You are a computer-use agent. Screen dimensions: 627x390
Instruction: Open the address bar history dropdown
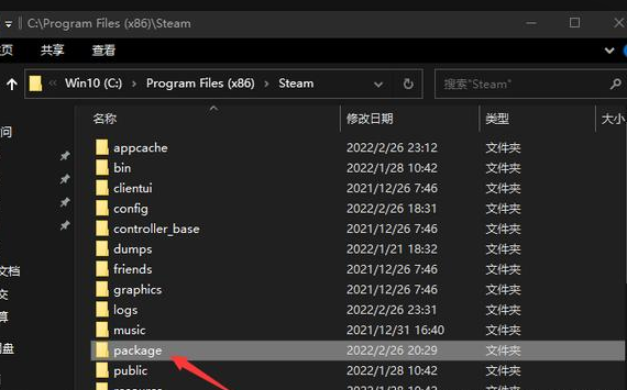pyautogui.click(x=378, y=84)
